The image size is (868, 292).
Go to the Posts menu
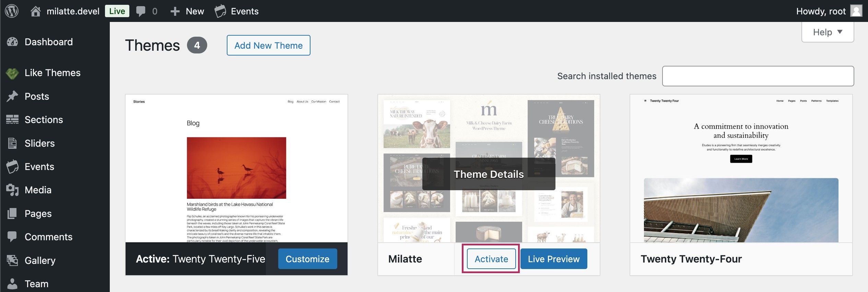[55, 96]
